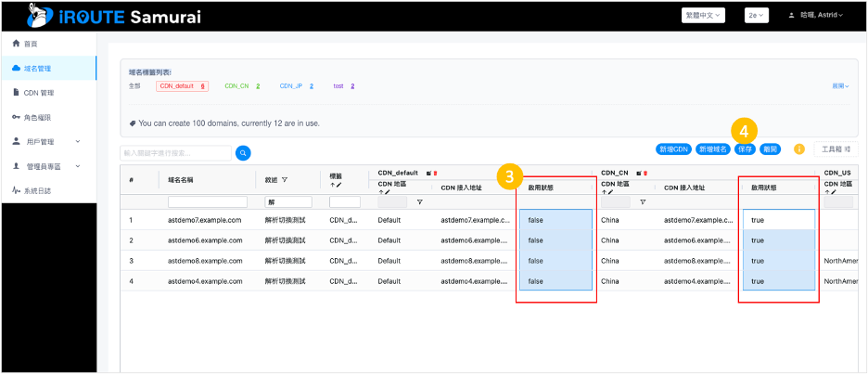Go to CDN 管理 in sidebar

(39, 93)
